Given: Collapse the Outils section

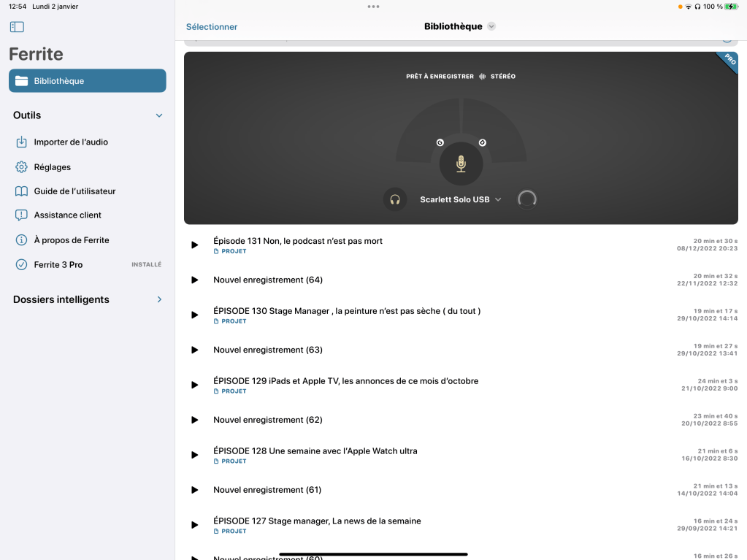Looking at the screenshot, I should click(x=159, y=115).
